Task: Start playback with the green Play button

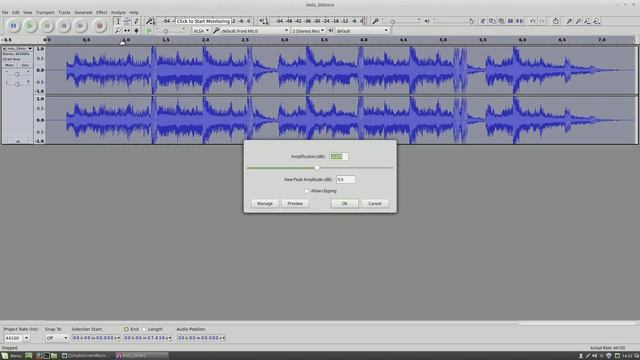Action: (30, 26)
